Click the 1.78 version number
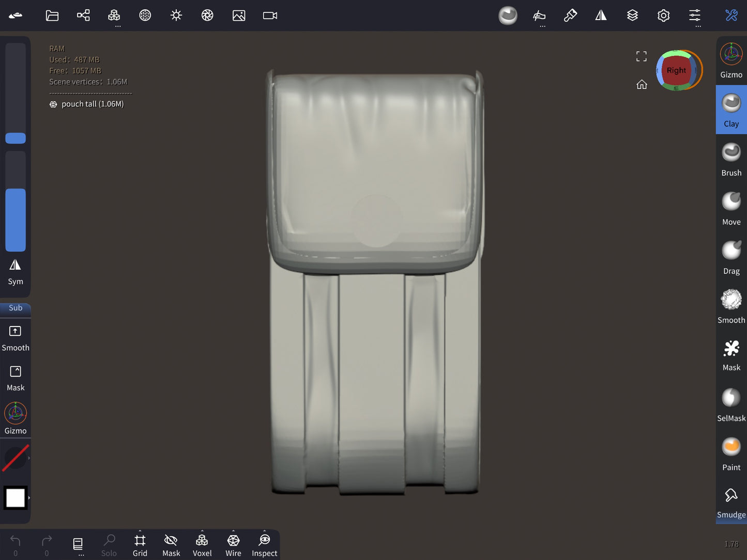This screenshot has width=747, height=560. tap(731, 544)
